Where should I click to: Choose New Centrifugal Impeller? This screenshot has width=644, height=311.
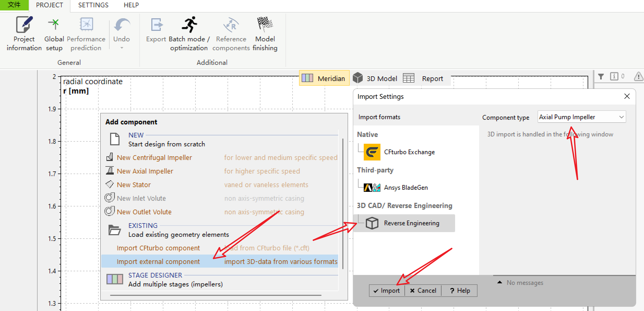pos(154,158)
